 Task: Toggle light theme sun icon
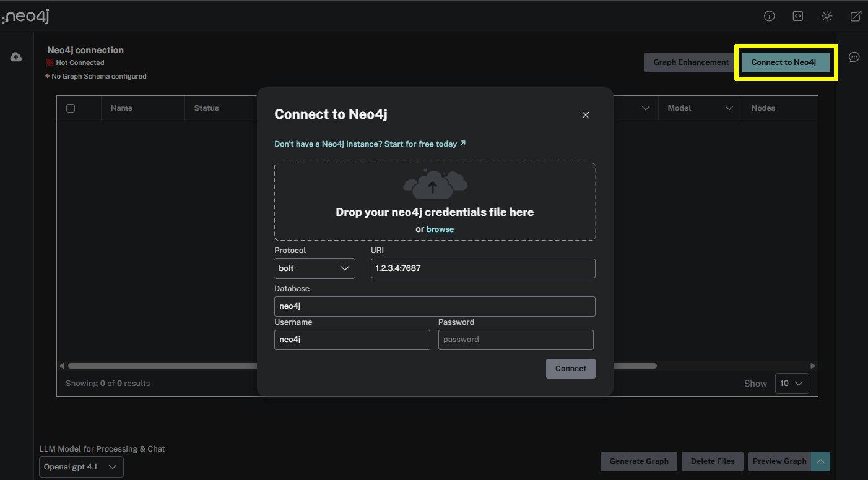tap(827, 16)
